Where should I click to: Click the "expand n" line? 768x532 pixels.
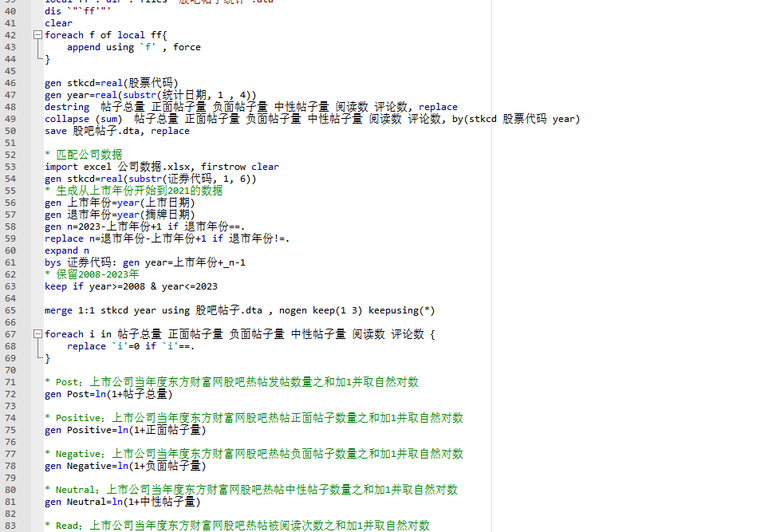pyautogui.click(x=67, y=250)
